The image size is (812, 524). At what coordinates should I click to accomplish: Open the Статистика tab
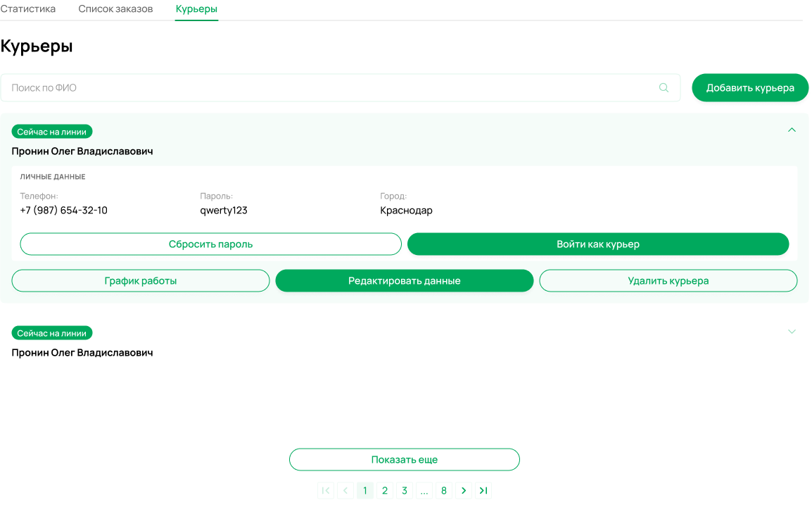pos(28,9)
